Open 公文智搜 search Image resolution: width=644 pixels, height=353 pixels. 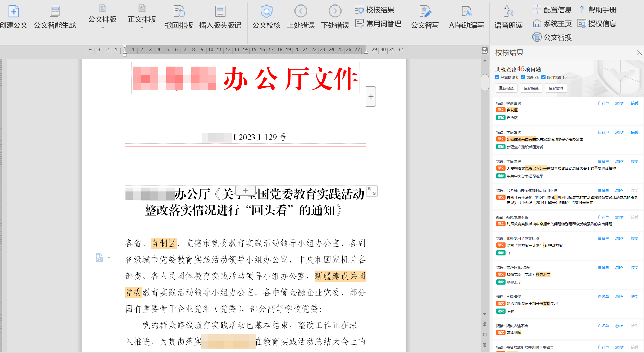552,37
